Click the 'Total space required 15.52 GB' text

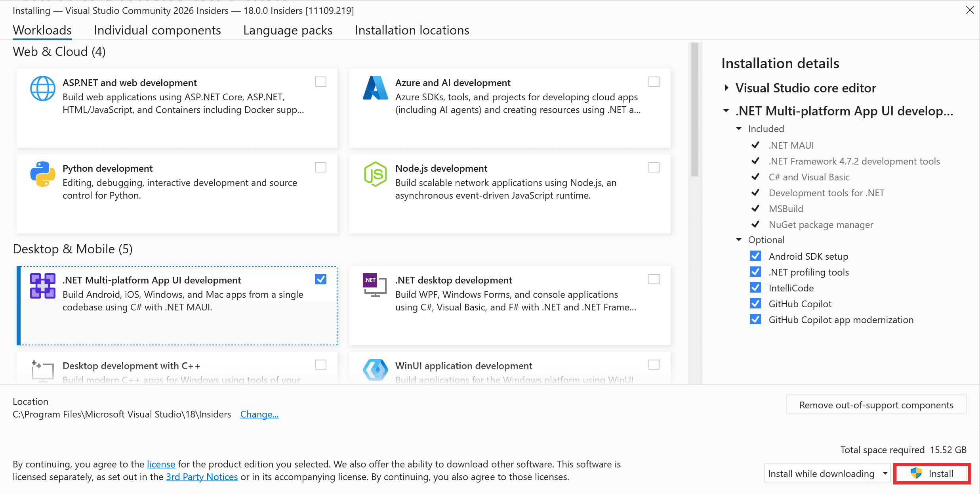coord(904,450)
